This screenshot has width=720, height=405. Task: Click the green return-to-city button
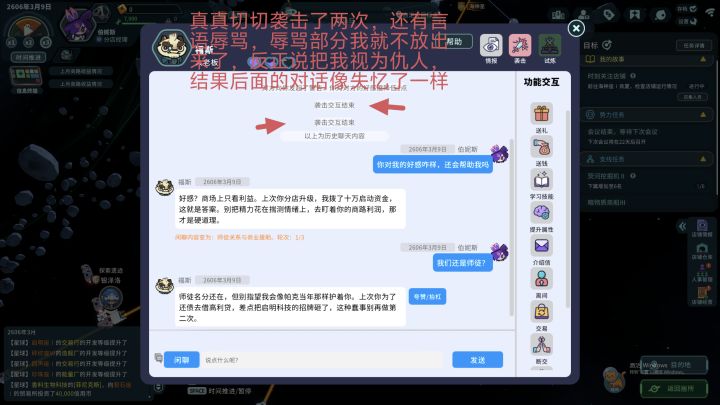[x=674, y=388]
